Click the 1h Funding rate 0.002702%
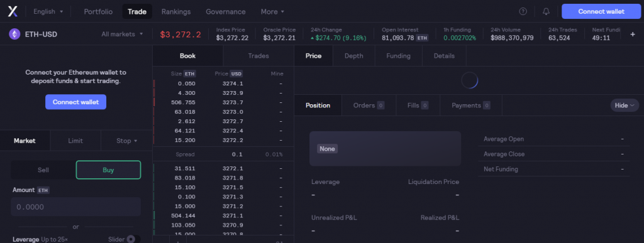The image size is (644, 243). click(460, 38)
